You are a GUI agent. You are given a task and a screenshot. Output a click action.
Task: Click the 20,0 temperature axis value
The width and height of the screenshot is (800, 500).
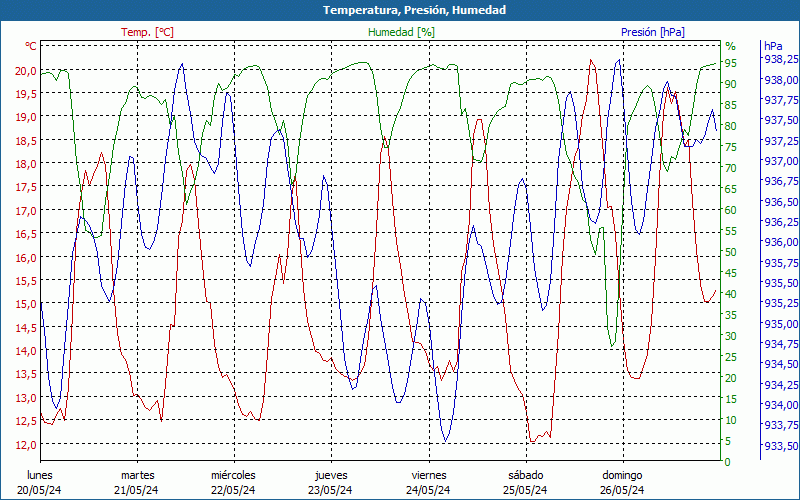[x=26, y=71]
